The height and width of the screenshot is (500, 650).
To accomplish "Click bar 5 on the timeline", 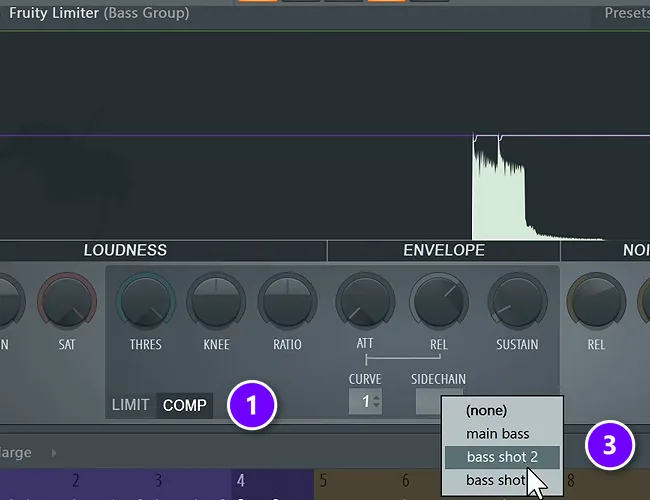I will pyautogui.click(x=323, y=481).
